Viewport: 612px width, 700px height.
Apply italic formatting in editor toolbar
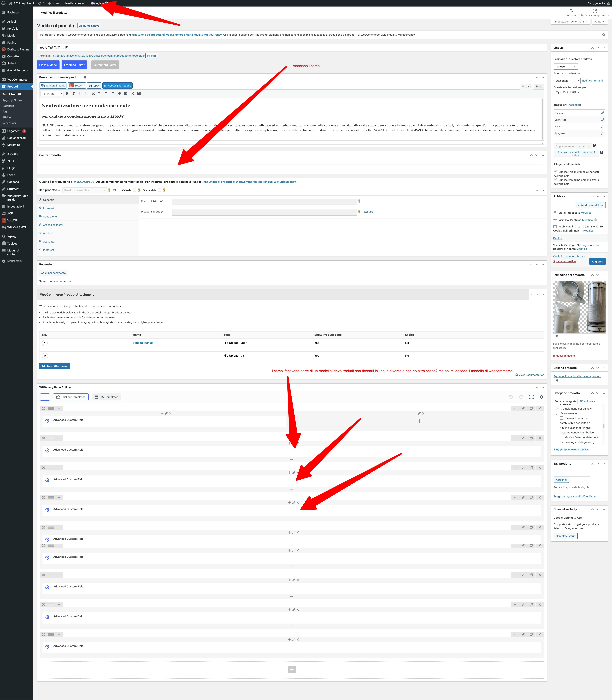click(73, 94)
